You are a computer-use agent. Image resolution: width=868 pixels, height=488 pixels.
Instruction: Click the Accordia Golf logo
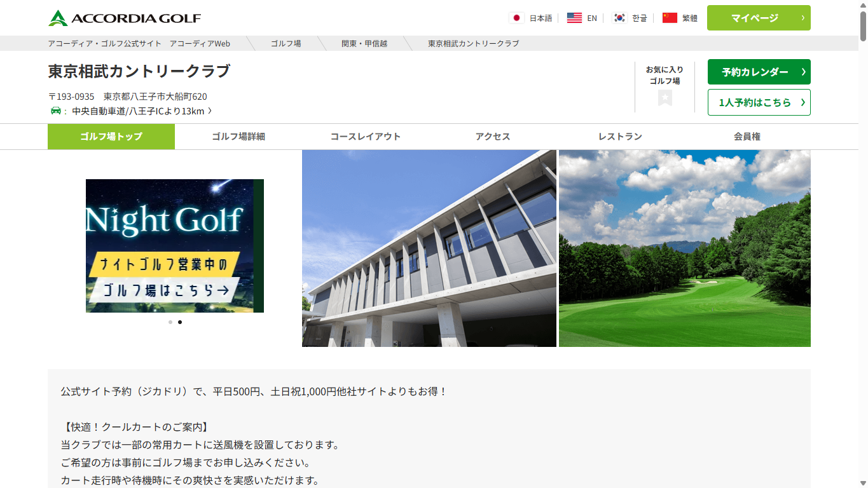124,18
